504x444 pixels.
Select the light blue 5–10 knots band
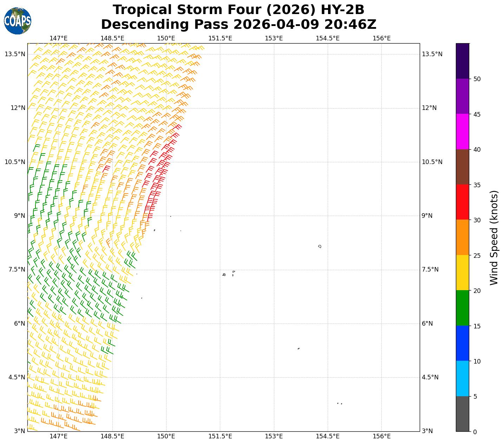pos(462,378)
